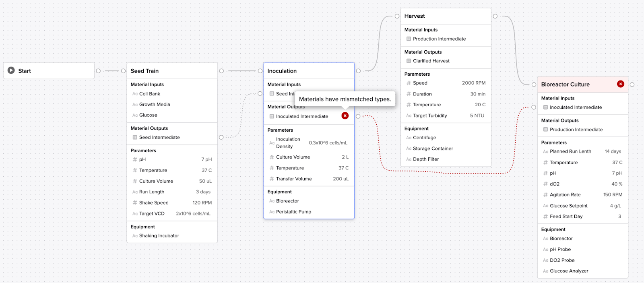Select the Shaking Incubator equipment item
The image size is (644, 283).
point(159,235)
